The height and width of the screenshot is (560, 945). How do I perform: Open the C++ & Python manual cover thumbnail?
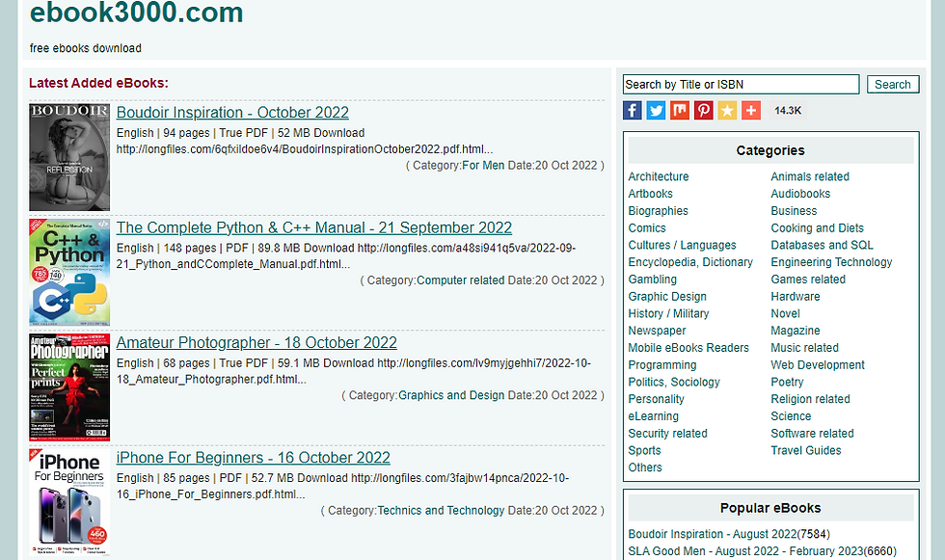point(69,272)
